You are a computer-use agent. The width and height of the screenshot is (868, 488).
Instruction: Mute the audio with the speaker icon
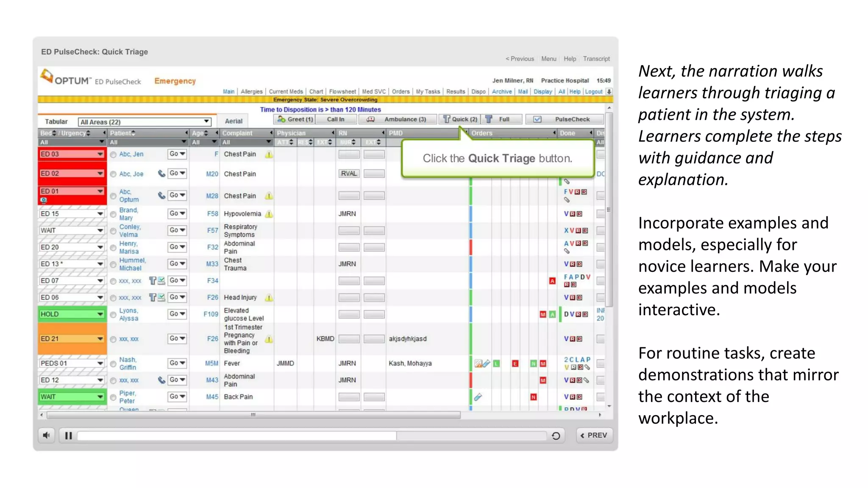tap(46, 435)
